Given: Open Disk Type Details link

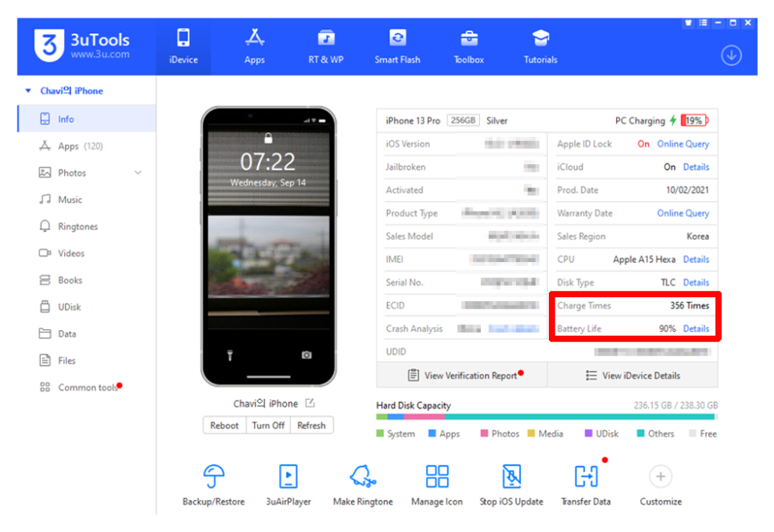Looking at the screenshot, I should click(x=696, y=282).
